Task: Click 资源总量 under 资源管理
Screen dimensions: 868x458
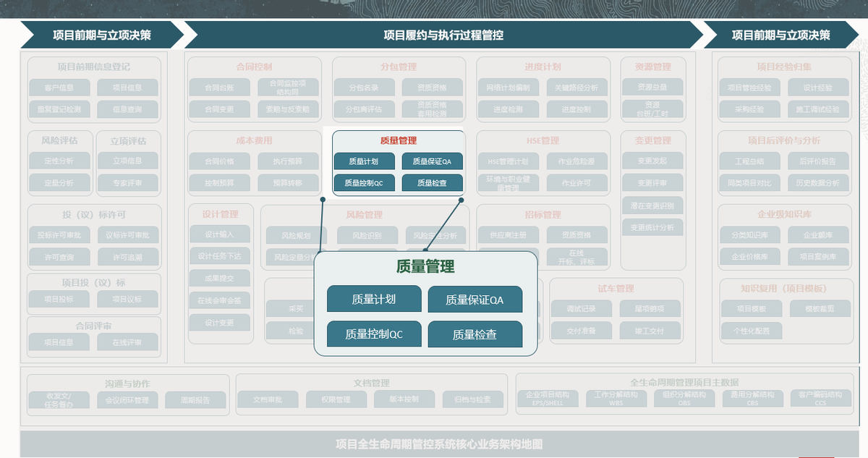Action: (652, 88)
